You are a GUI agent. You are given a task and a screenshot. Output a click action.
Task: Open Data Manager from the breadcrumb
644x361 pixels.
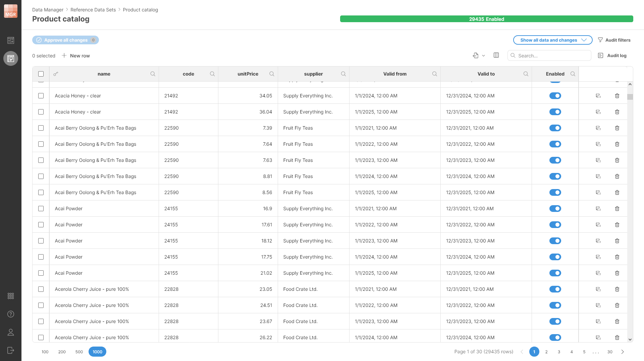tap(48, 10)
